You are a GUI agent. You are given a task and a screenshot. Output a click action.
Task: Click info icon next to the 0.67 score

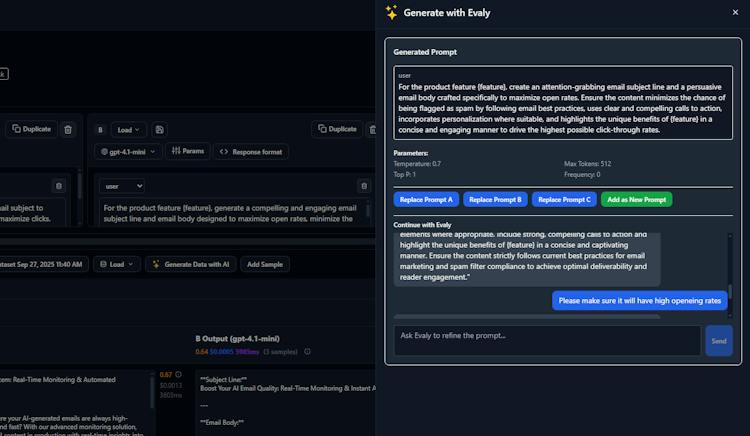point(178,374)
